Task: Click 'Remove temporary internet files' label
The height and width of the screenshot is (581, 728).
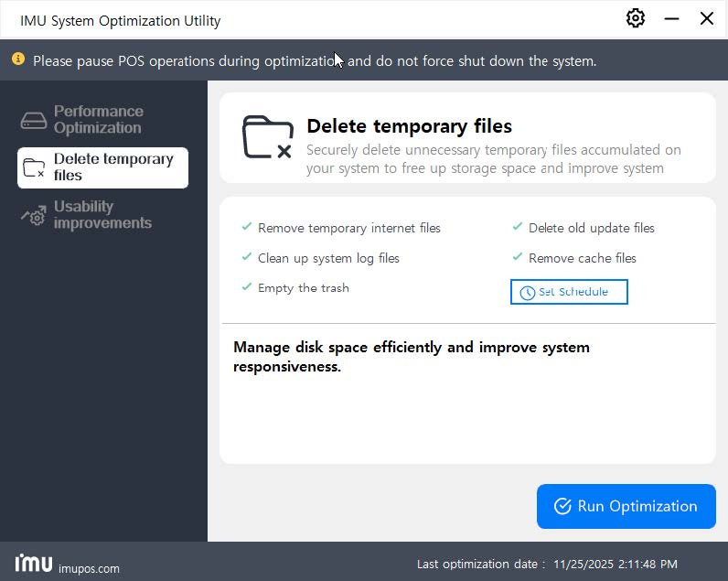Action: [x=349, y=228]
